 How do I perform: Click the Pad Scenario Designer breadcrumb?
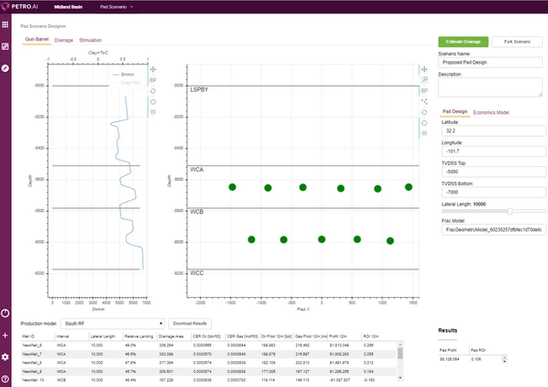(x=43, y=26)
